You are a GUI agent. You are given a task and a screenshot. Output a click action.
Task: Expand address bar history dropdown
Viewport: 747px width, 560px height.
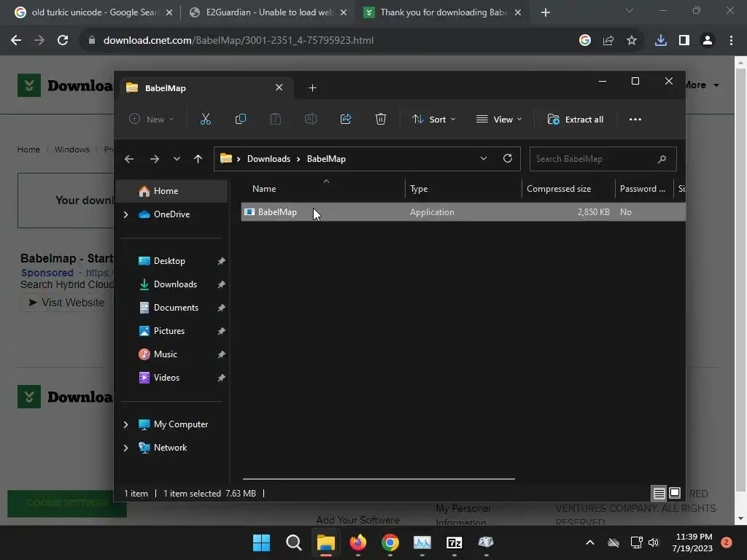click(484, 158)
